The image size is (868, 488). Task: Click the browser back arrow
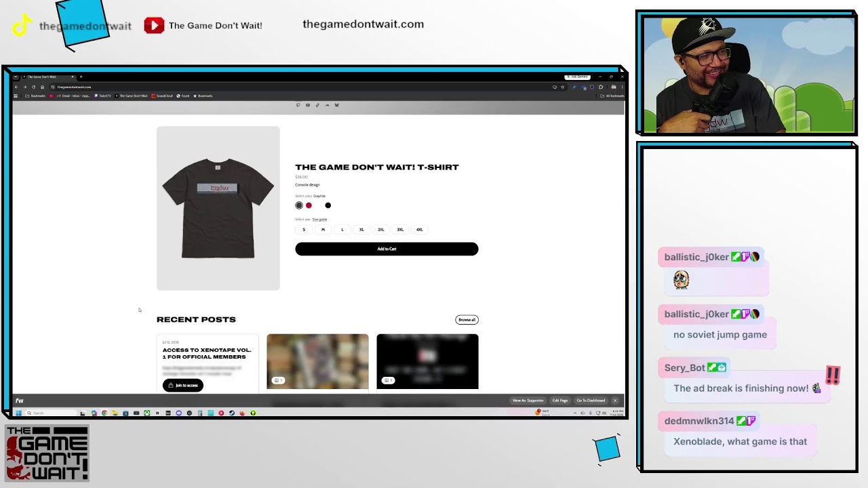point(17,87)
